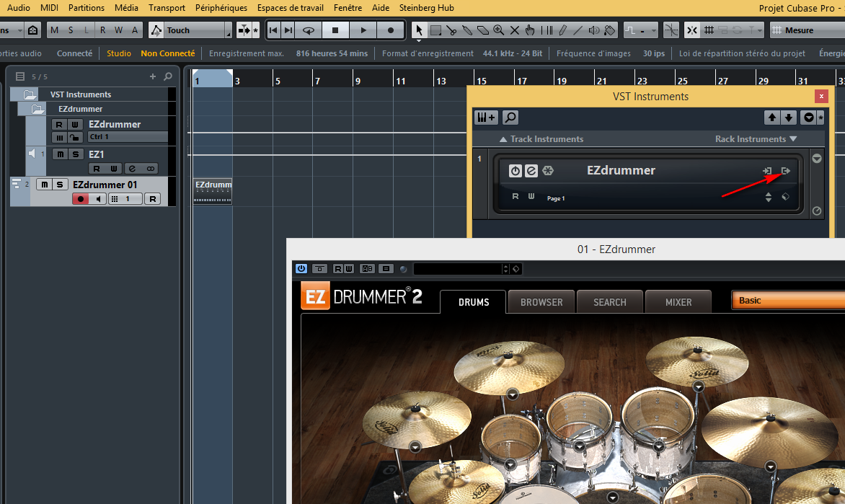Select the Object Selection arrow tool
The height and width of the screenshot is (504, 845).
click(419, 30)
